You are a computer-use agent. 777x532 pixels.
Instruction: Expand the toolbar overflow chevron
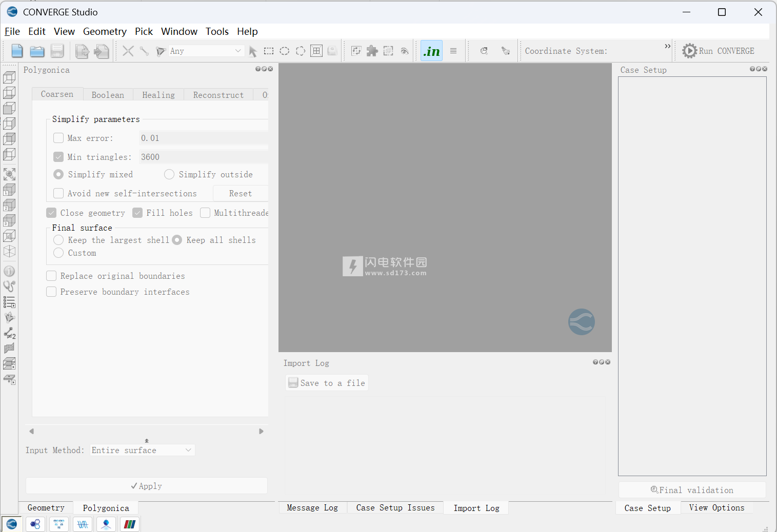coord(668,46)
